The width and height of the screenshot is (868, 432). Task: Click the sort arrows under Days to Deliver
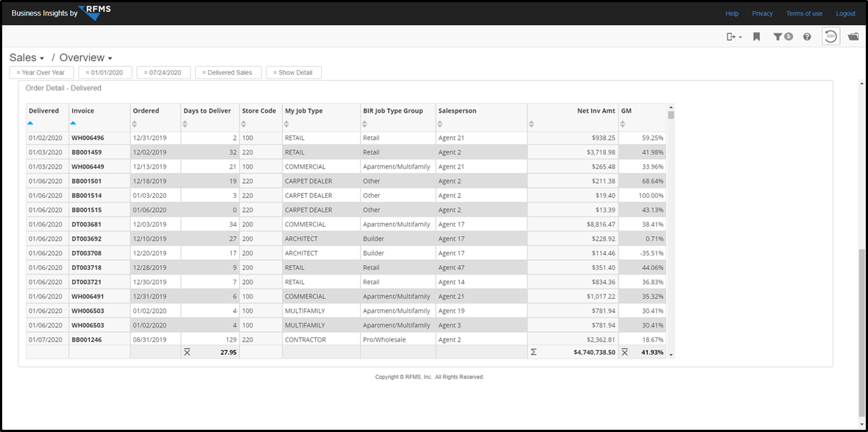click(x=186, y=124)
